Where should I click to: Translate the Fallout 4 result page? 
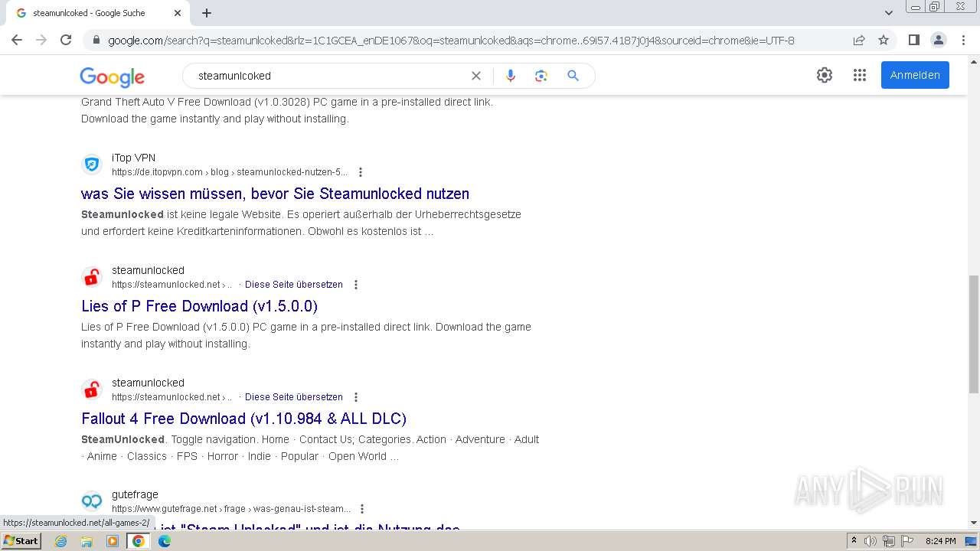click(294, 397)
